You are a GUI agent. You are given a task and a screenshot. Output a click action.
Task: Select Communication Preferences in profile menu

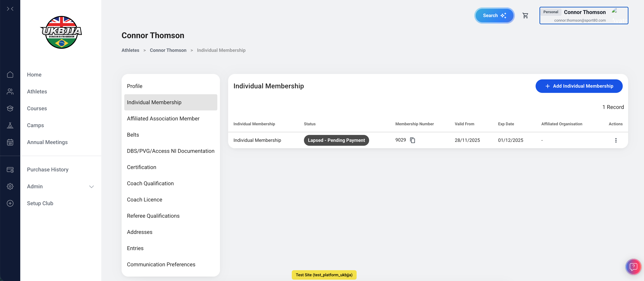(x=161, y=264)
